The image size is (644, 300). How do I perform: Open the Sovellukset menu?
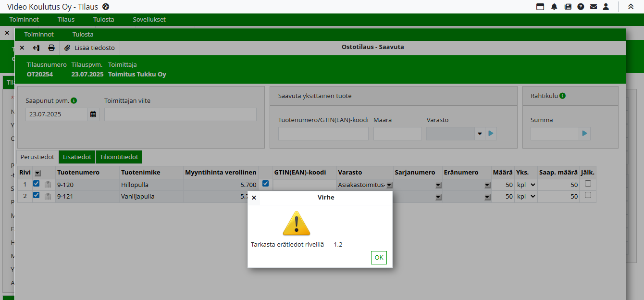(x=149, y=20)
